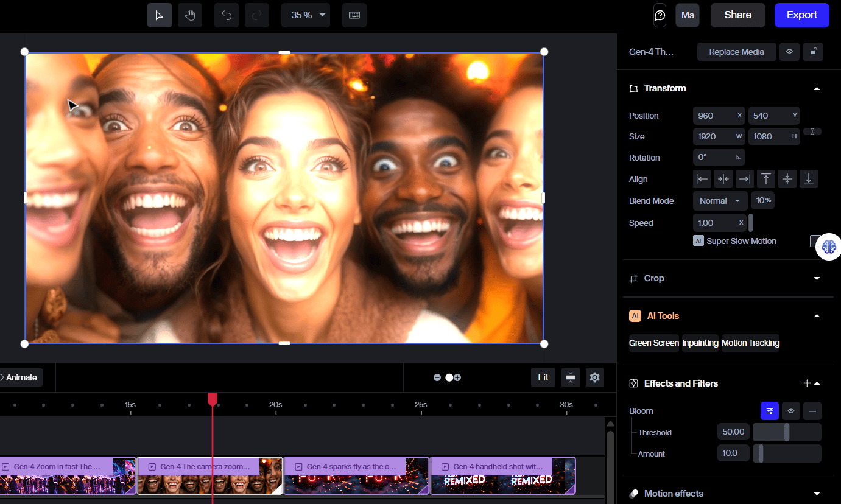
Task: Remove the Bloom effect with the minus icon
Action: (x=812, y=411)
